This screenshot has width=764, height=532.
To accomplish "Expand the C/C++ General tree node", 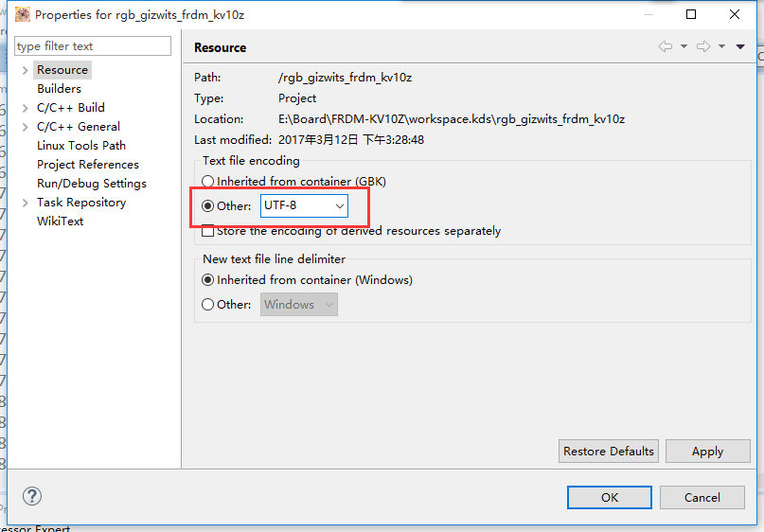I will coord(26,127).
